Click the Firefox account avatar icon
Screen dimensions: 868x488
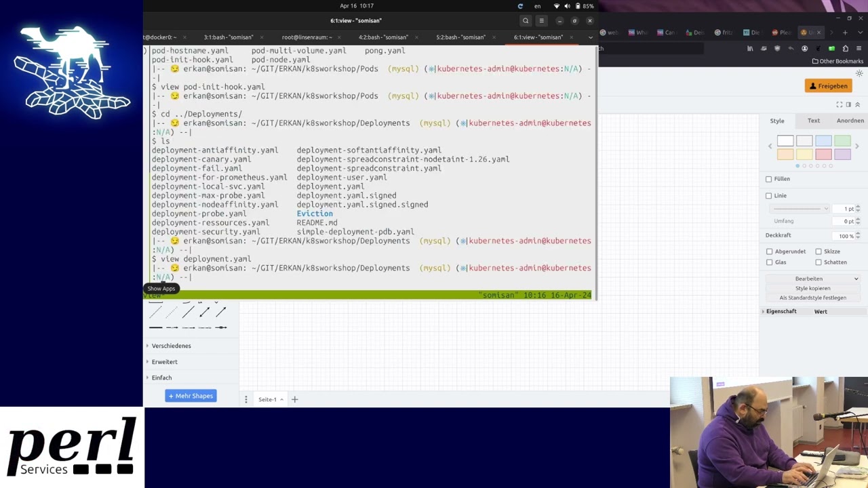(x=804, y=49)
